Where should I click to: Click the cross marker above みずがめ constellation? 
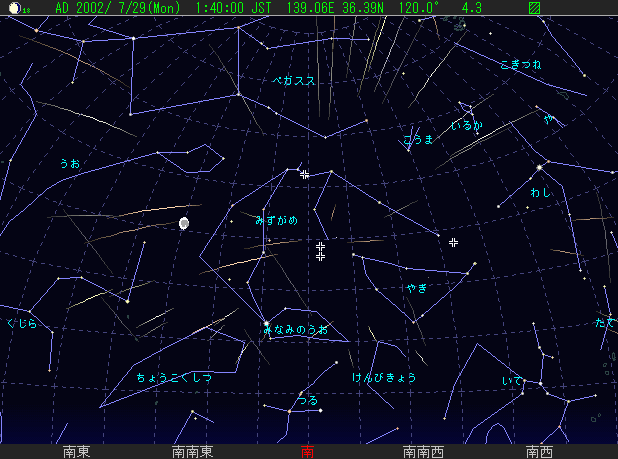coord(305,174)
